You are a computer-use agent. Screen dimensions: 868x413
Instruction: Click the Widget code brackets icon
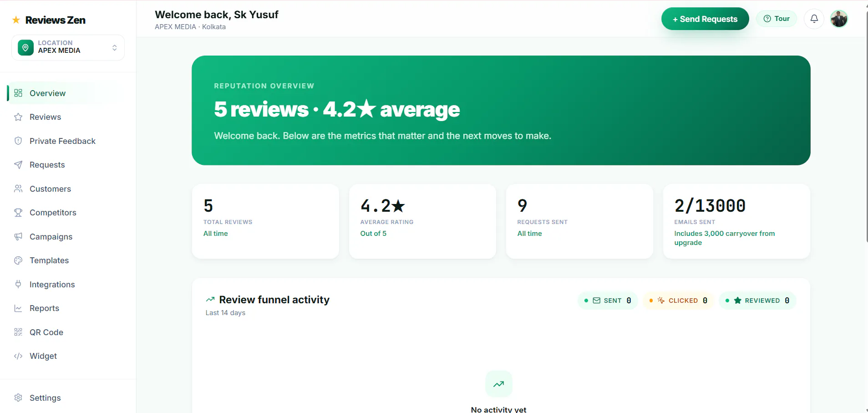tap(18, 356)
